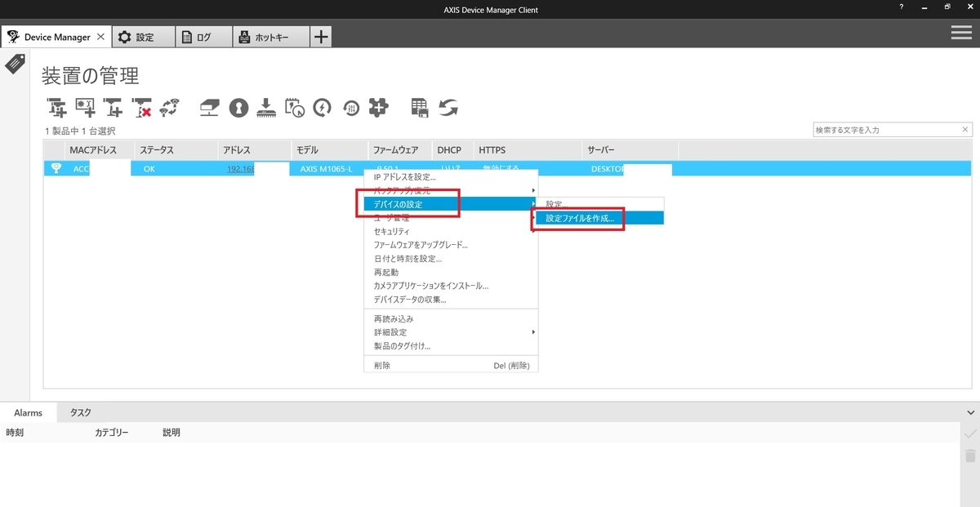Choose 再読み込み in context menu
Screen dimensions: 980x507
point(451,318)
